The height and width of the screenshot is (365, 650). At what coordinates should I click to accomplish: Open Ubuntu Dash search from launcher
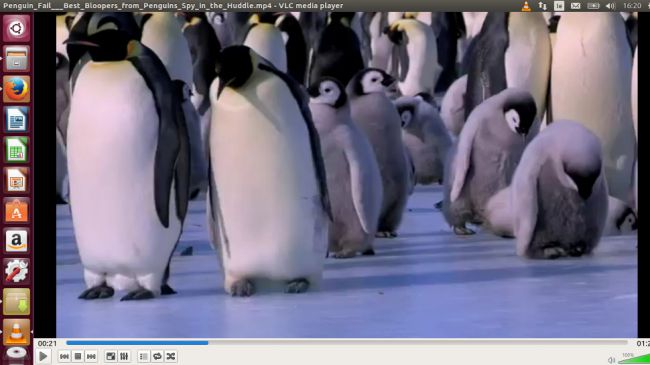tap(17, 28)
